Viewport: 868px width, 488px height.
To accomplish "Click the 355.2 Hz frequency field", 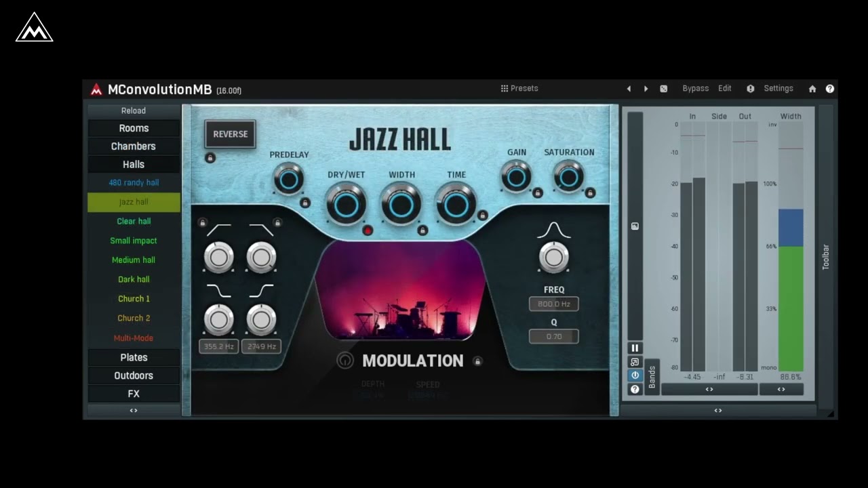I will pyautogui.click(x=218, y=347).
